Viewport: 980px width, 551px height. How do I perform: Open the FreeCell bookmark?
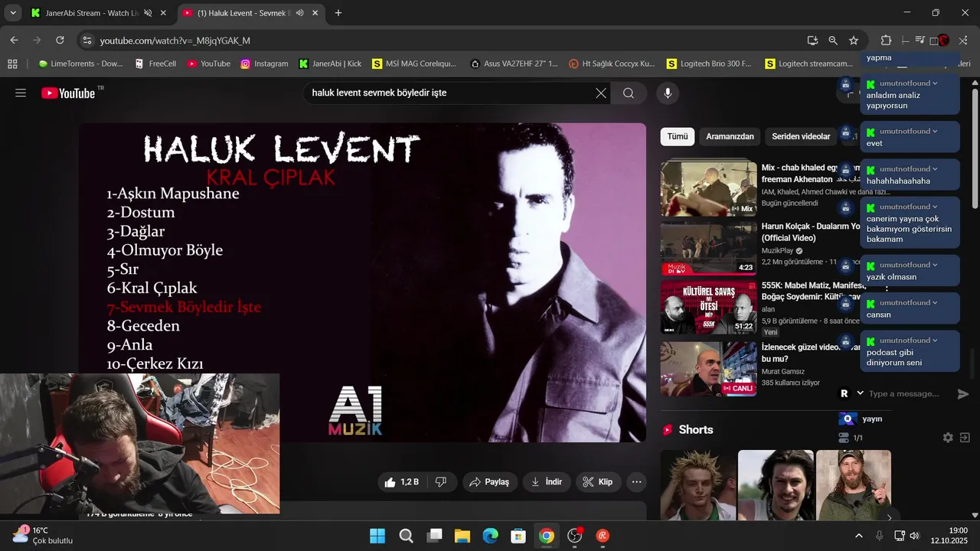click(155, 64)
